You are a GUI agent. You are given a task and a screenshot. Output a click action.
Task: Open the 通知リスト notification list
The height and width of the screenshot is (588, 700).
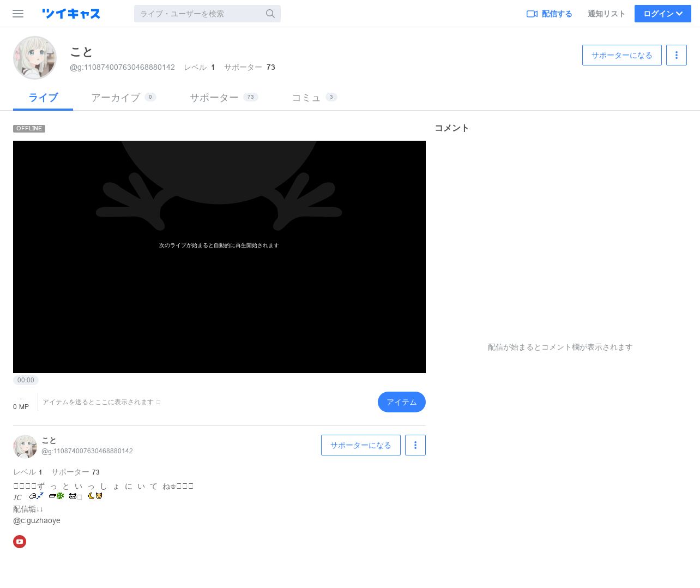pyautogui.click(x=606, y=14)
